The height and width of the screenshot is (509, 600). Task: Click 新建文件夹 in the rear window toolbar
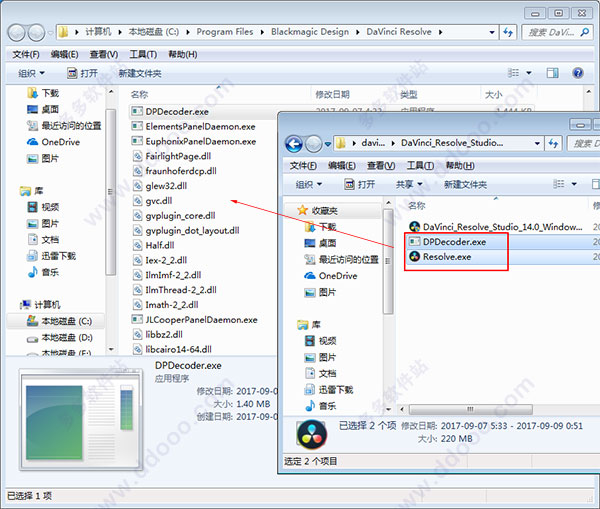point(140,73)
